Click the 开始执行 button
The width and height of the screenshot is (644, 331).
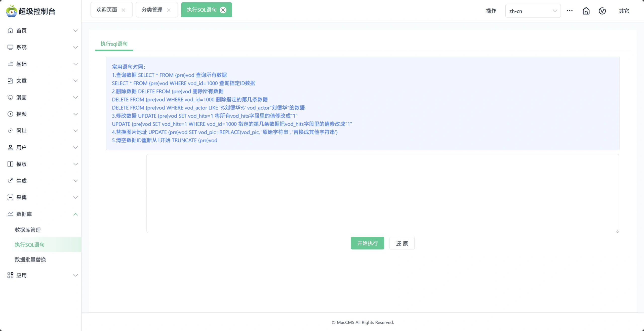pos(367,243)
